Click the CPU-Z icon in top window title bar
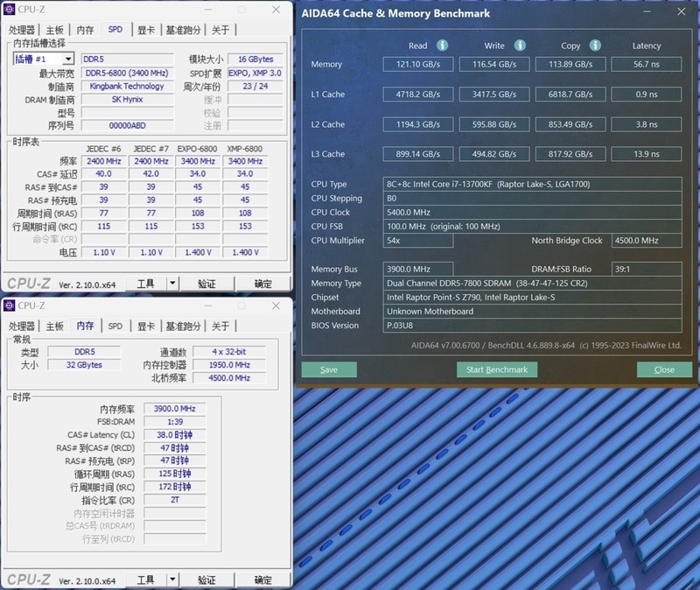Screen dimensions: 700x590 [10, 10]
